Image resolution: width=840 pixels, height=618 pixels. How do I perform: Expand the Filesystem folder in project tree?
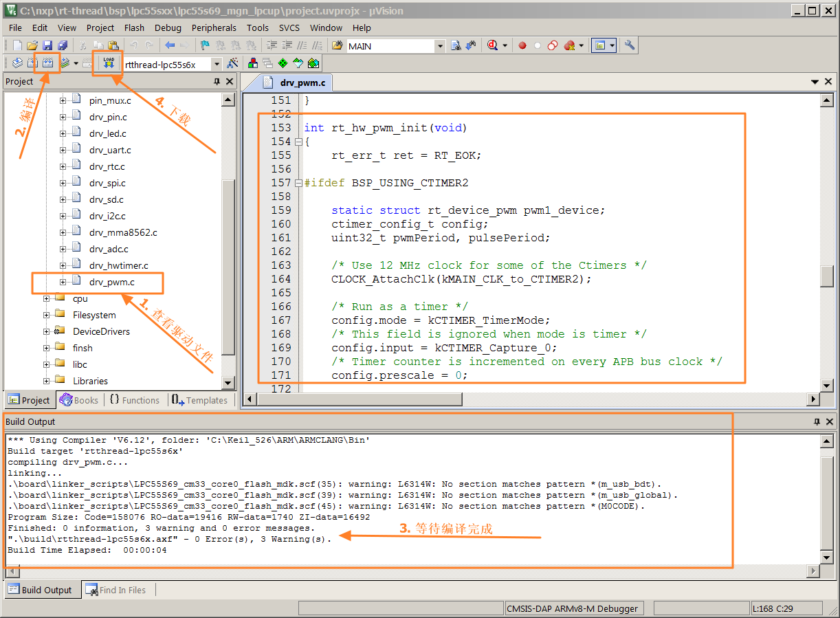47,315
